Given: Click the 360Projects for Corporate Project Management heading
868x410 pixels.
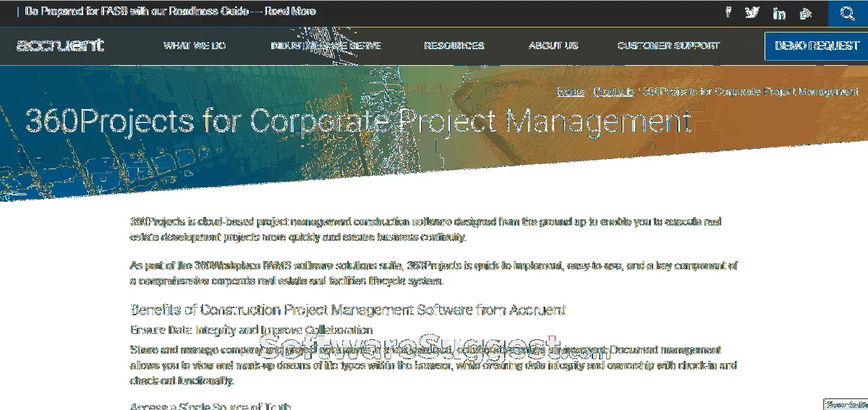Looking at the screenshot, I should (358, 121).
